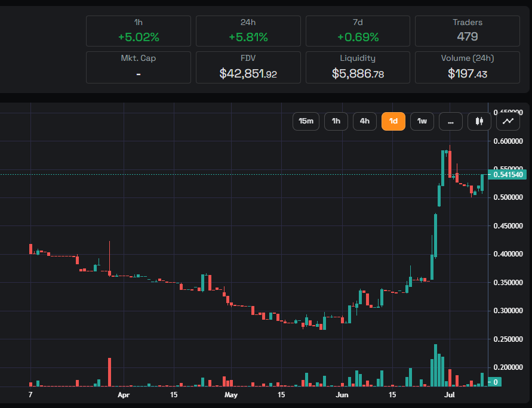This screenshot has width=532, height=408.
Task: Click the volume indicator value 0 label
Action: coord(494,382)
